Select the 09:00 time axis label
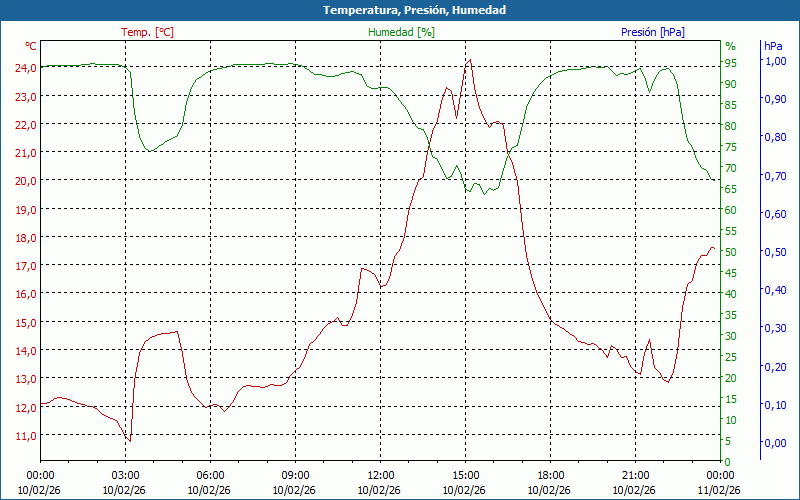The height and width of the screenshot is (500, 800). 295,475
